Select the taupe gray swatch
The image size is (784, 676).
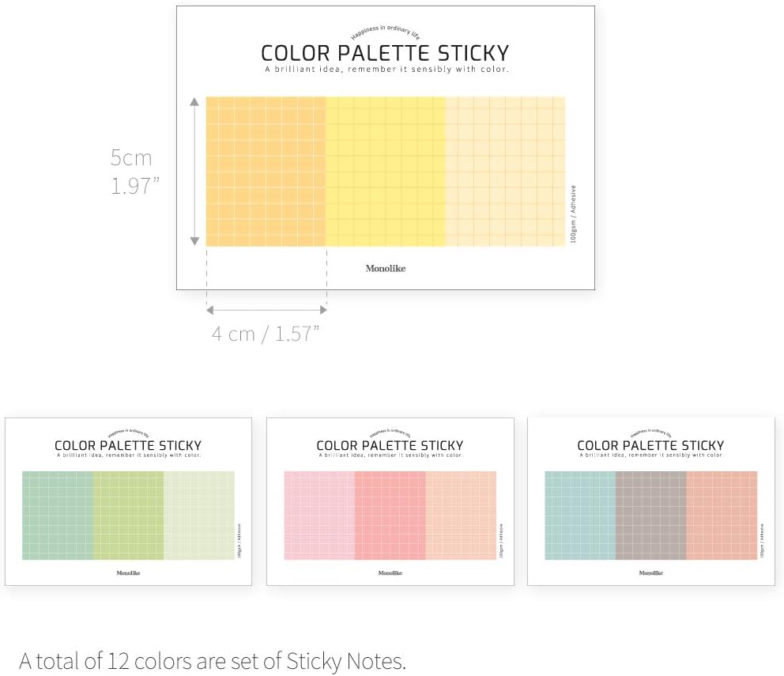[650, 515]
